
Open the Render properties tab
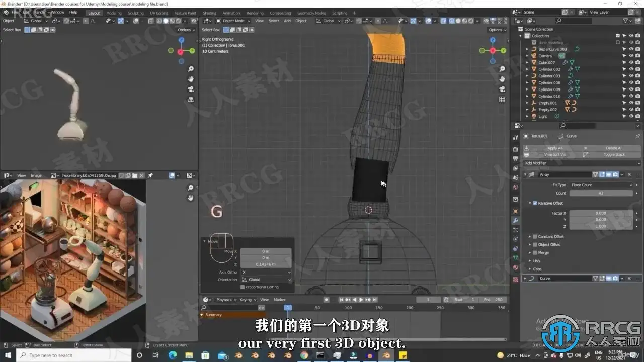515,149
